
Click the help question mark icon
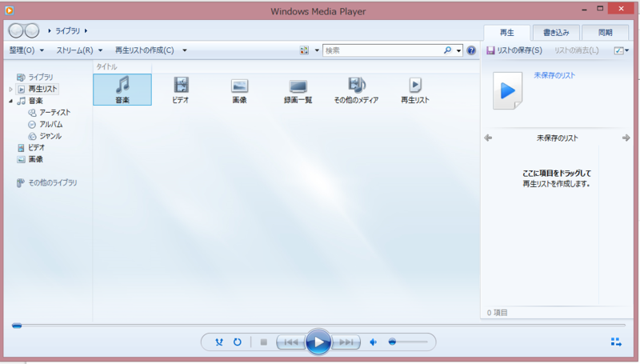tap(471, 50)
